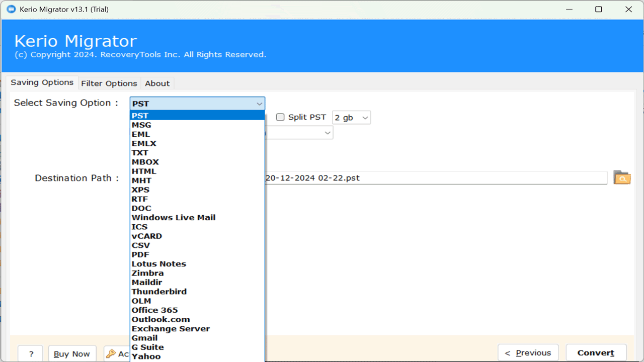Minimize the Kerio Migrator window
Screen dimensions: 644x362
569,9
